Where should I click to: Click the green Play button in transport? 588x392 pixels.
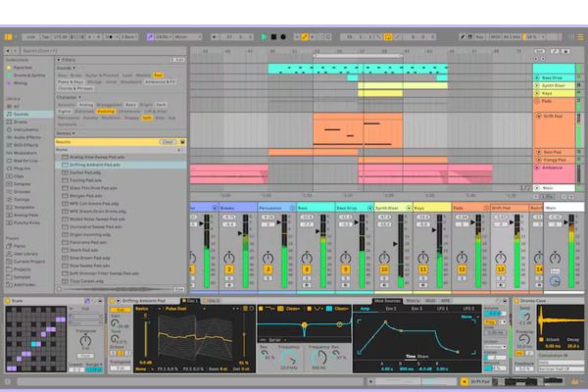point(264,36)
